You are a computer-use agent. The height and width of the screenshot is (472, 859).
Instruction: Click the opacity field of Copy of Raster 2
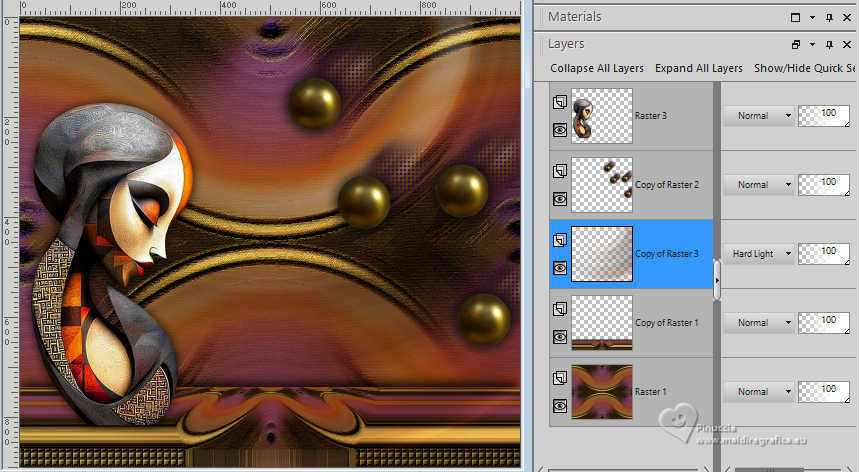(824, 185)
